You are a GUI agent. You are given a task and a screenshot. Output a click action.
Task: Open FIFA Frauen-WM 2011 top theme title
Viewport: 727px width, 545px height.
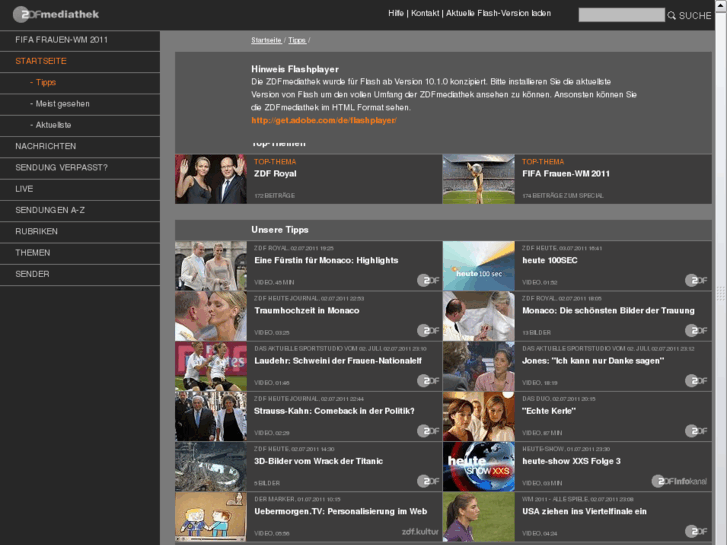click(566, 174)
